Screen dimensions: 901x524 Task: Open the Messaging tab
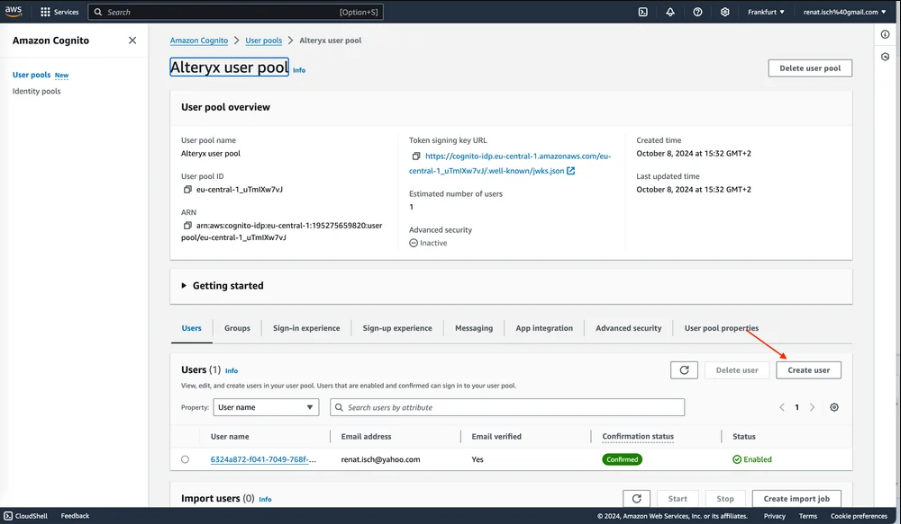(473, 328)
